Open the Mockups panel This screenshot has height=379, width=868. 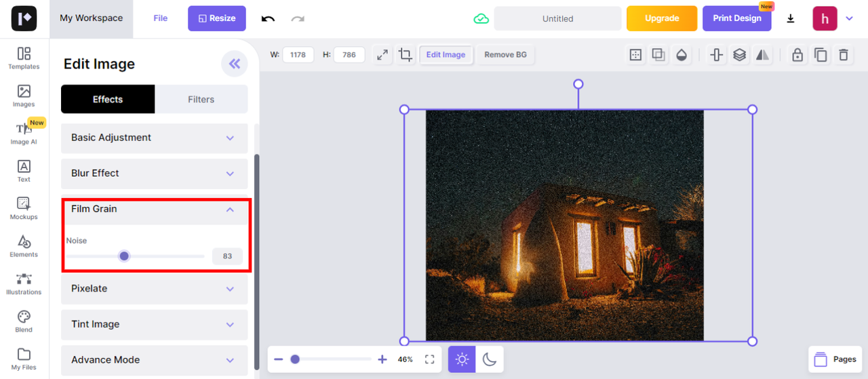tap(24, 209)
